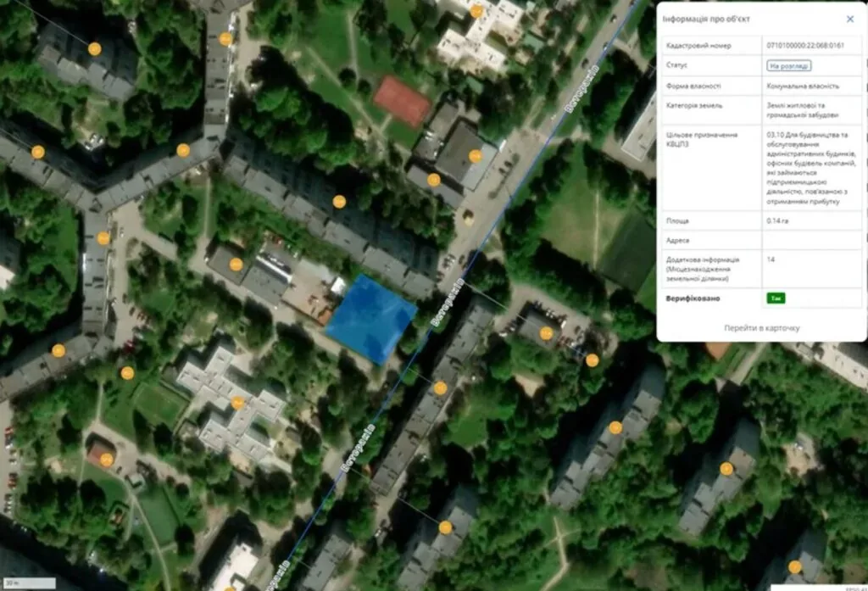Click marker on small red-roofed building

[x=106, y=460]
